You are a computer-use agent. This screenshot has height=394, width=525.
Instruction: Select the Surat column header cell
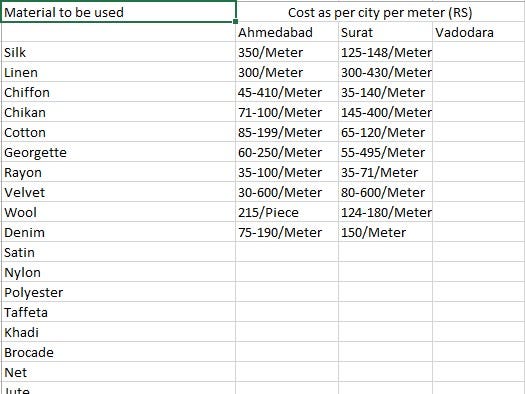(385, 32)
